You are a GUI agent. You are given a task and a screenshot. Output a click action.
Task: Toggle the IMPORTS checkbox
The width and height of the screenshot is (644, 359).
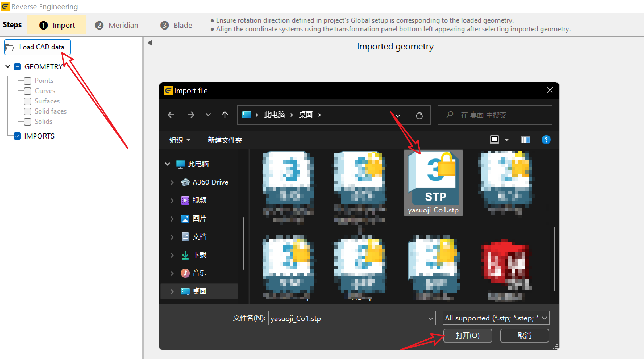tap(17, 136)
